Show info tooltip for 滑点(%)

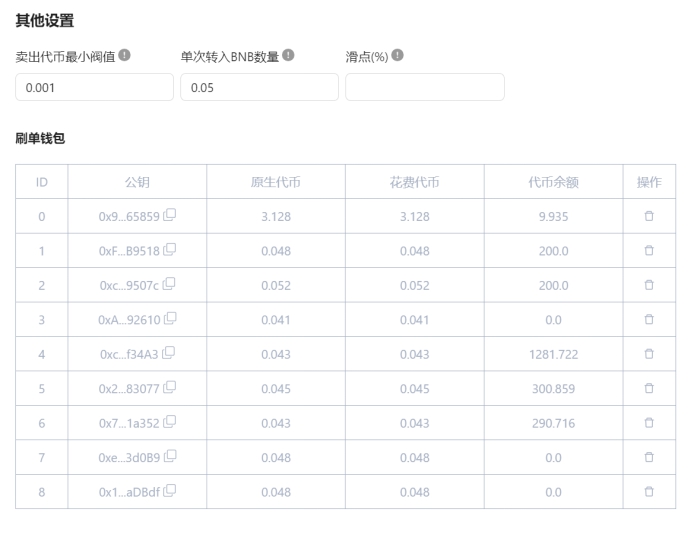[398, 56]
